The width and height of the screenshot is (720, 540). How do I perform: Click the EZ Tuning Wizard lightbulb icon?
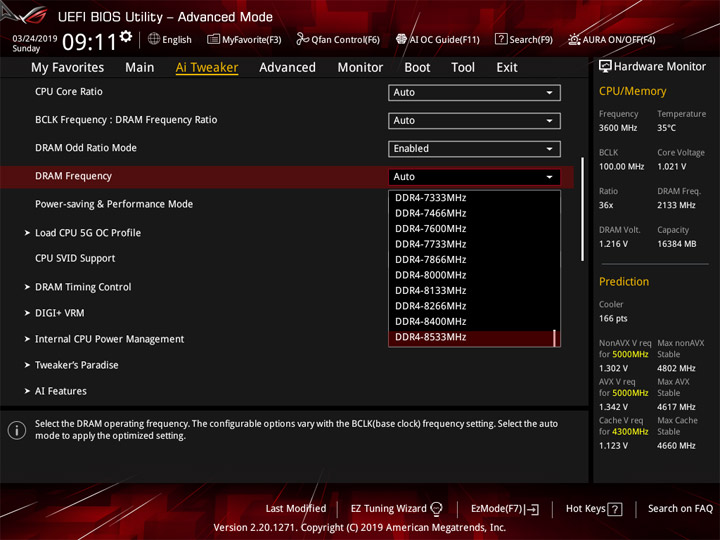436,509
